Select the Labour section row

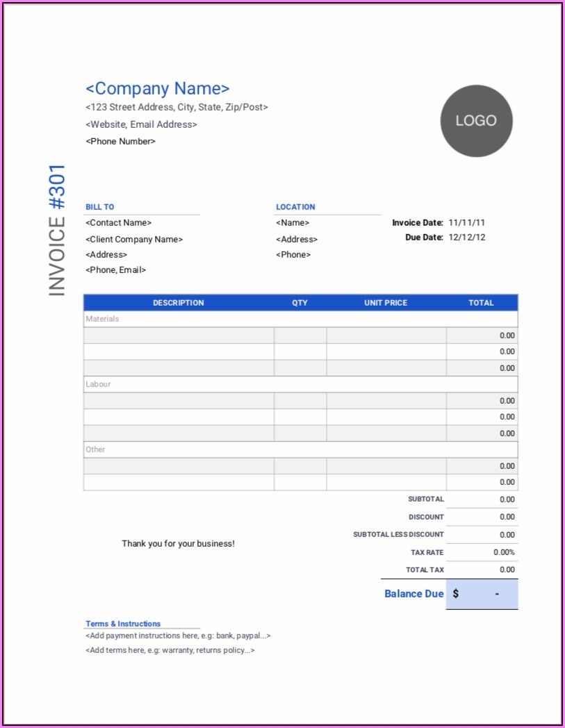pos(97,384)
